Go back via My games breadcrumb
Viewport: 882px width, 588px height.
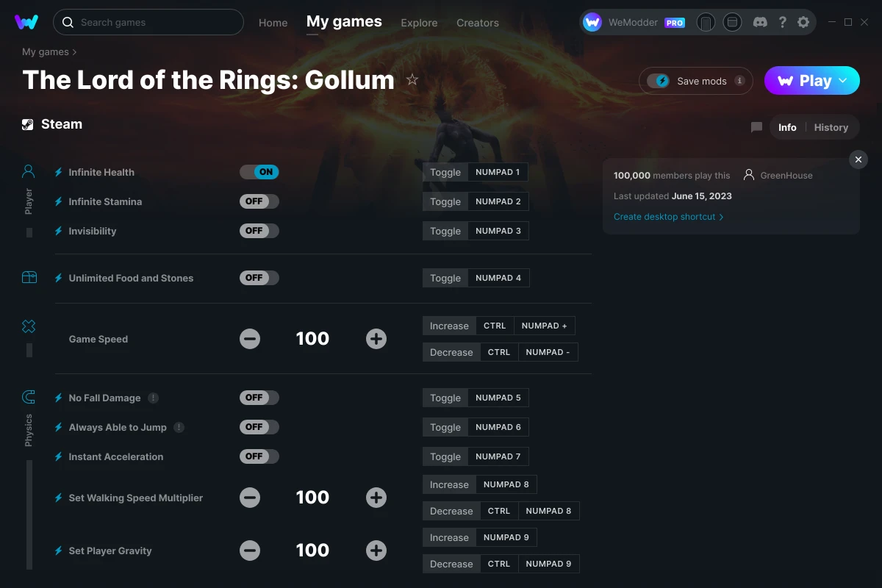[x=44, y=51]
